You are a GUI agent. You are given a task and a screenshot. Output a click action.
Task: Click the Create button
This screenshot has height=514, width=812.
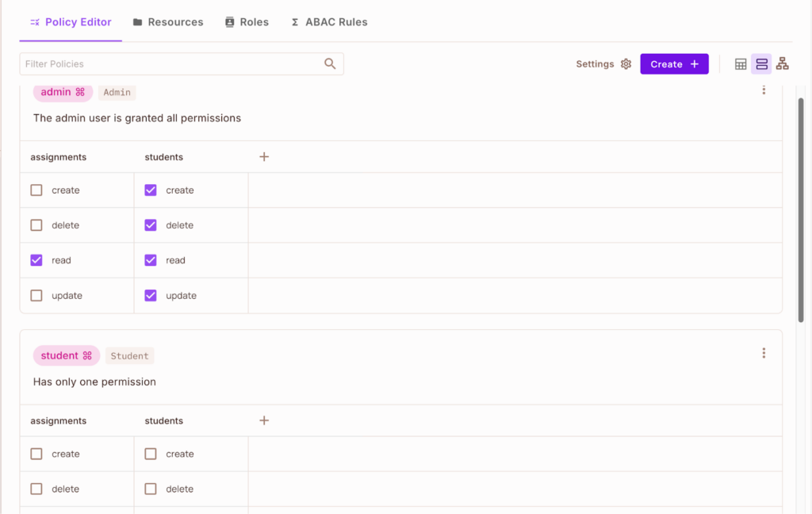tap(674, 63)
